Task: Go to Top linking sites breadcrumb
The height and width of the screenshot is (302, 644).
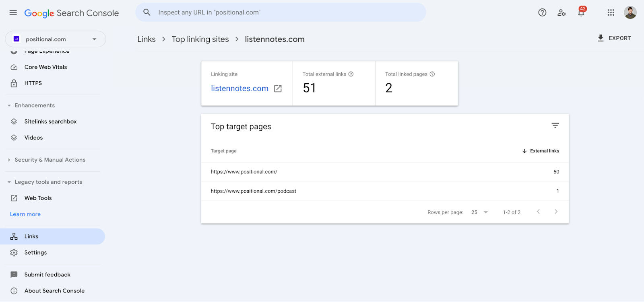Action: click(200, 39)
